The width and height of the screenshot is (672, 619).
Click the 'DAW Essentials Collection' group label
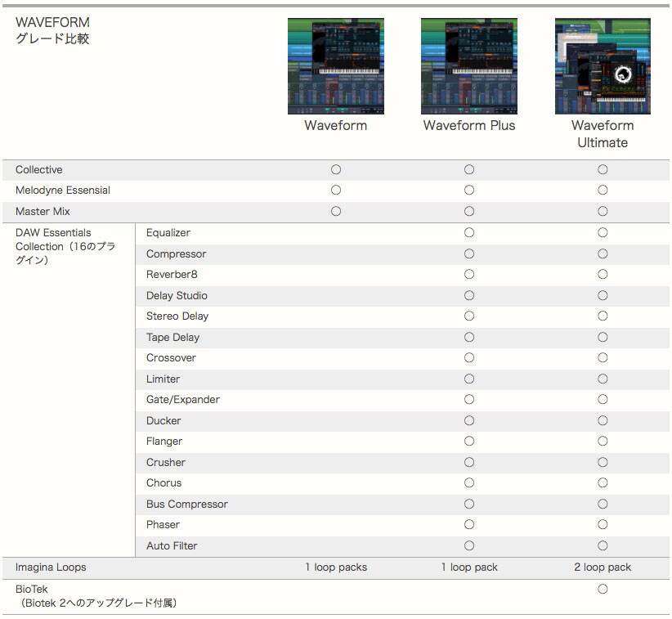click(x=65, y=246)
